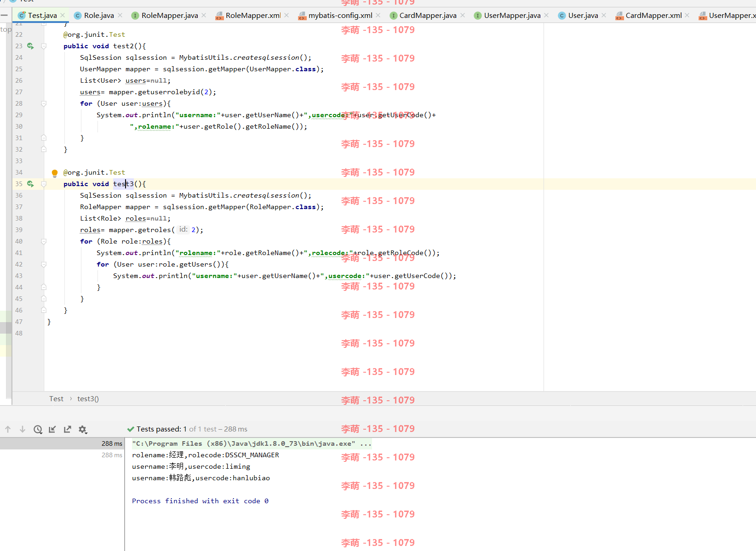
Task: Close the User.java tab
Action: 604,15
